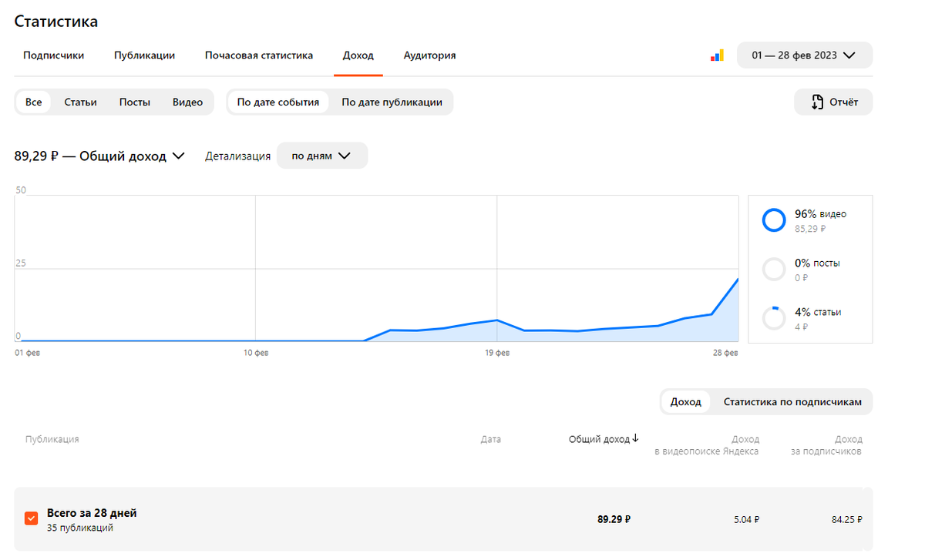Image resolution: width=925 pixels, height=560 pixels.
Task: Filter income by Посты
Action: pos(134,102)
